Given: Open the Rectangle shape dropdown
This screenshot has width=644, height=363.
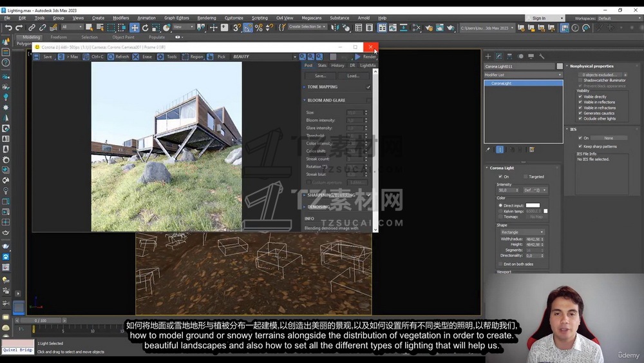Looking at the screenshot, I should [x=522, y=232].
